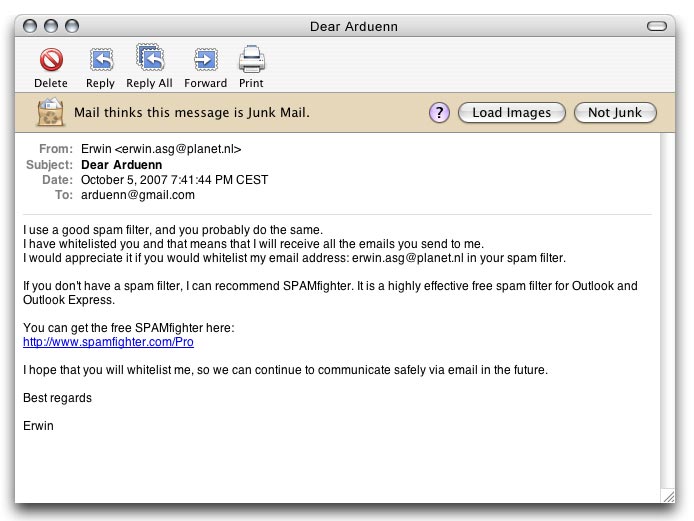Screen dimensions: 694x521
Task: Select the subject text Dear Arduenn
Action: [122, 165]
